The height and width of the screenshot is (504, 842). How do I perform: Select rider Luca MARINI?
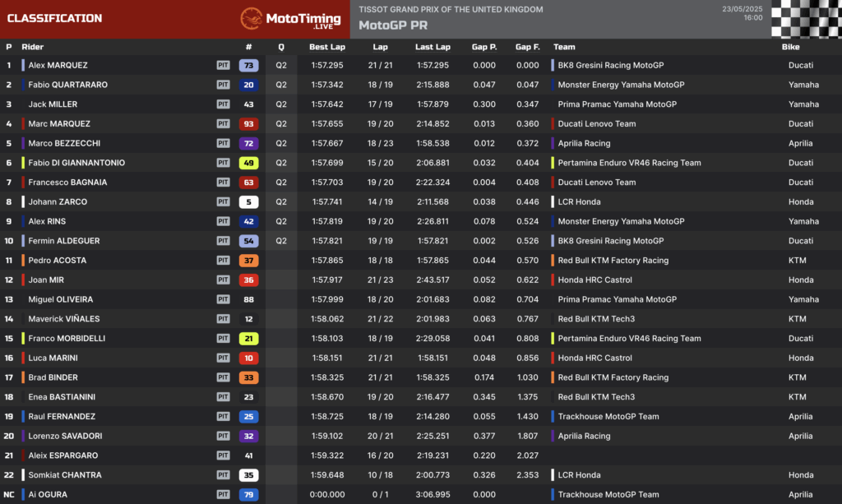point(53,358)
